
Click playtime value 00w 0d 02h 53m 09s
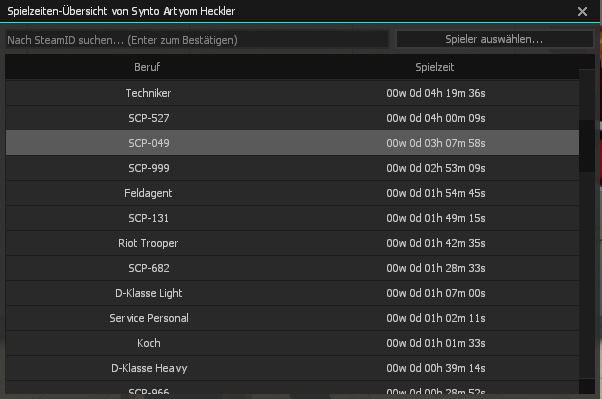436,168
